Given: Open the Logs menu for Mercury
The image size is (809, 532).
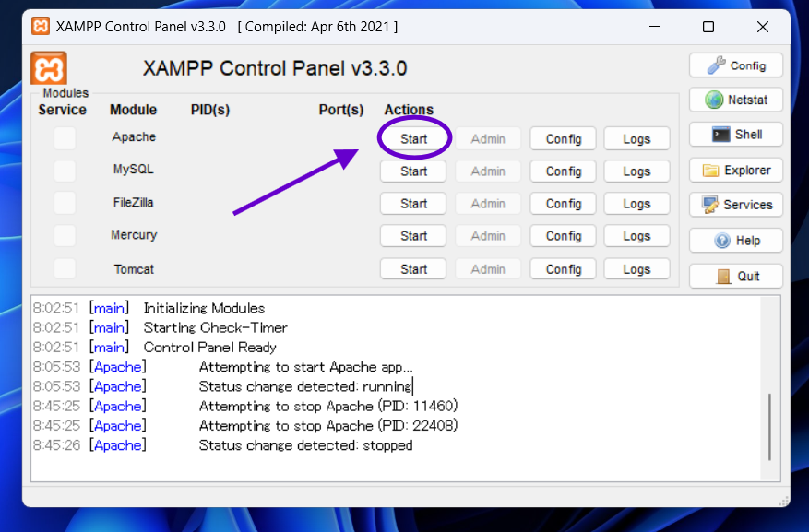Looking at the screenshot, I should tap(636, 236).
